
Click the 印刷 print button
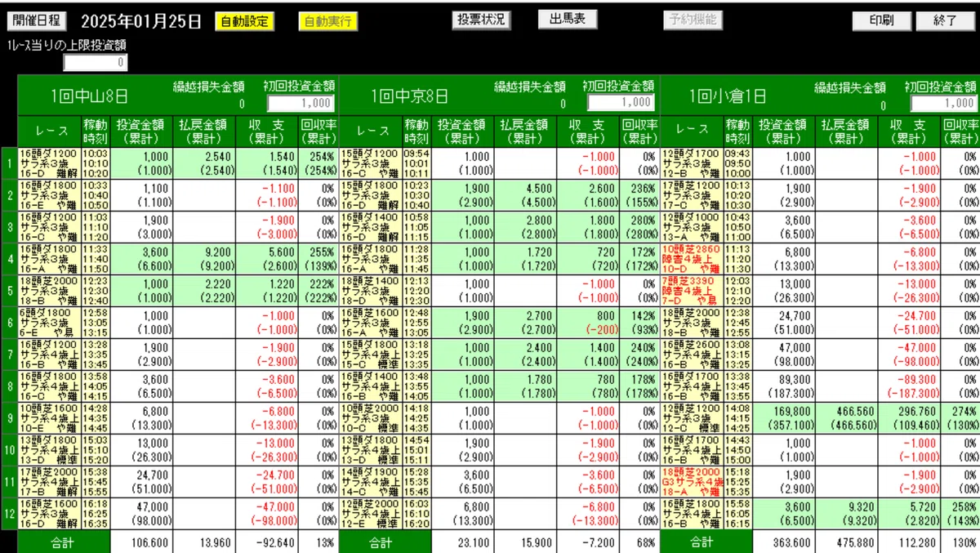[881, 20]
